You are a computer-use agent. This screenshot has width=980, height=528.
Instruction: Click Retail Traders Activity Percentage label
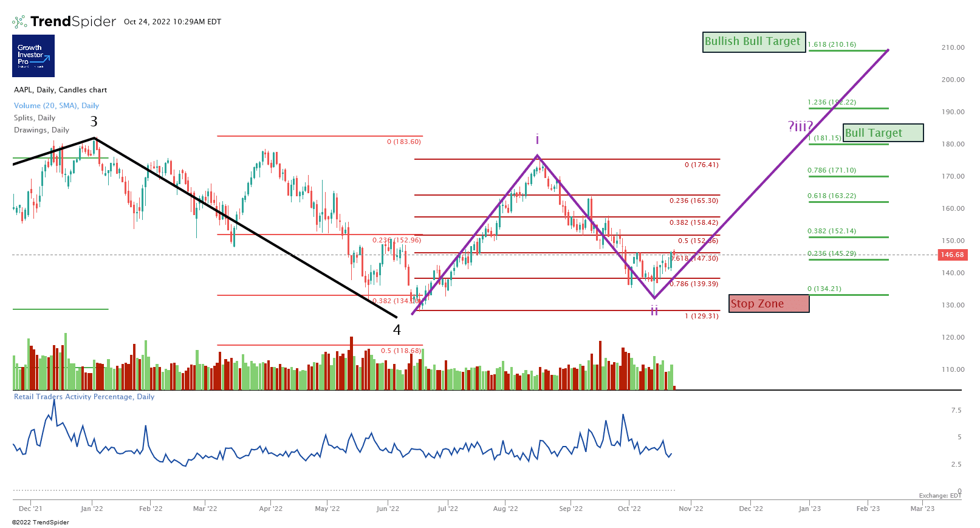tap(84, 397)
